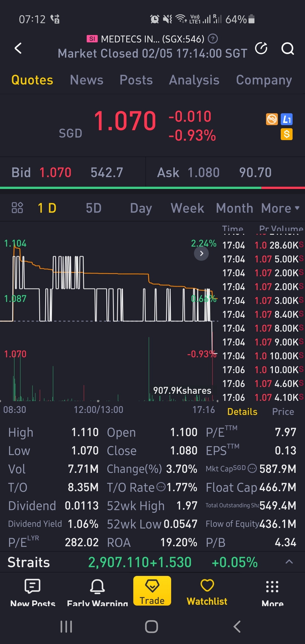Switch to the Posts tab
Image resolution: width=305 pixels, height=644 pixels.
(136, 80)
